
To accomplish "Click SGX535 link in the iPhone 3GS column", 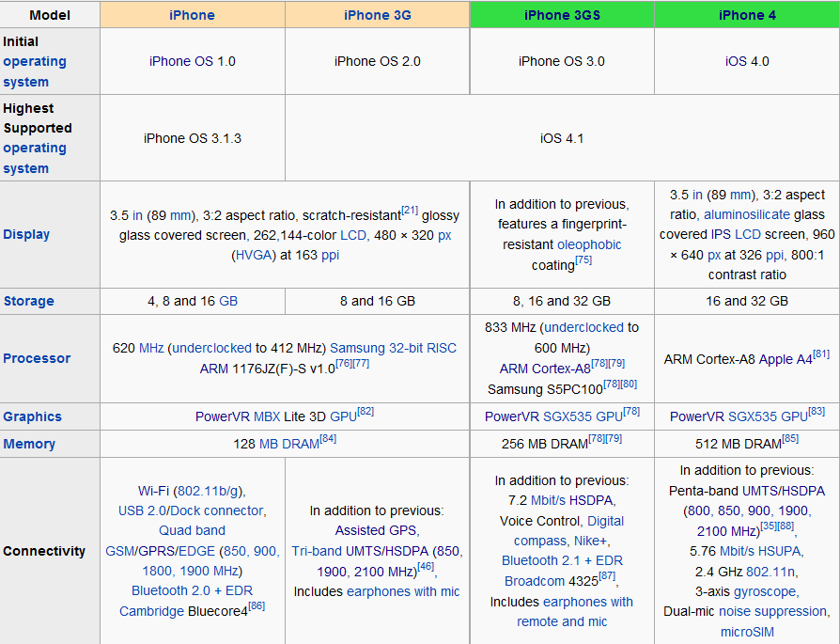I will (568, 416).
